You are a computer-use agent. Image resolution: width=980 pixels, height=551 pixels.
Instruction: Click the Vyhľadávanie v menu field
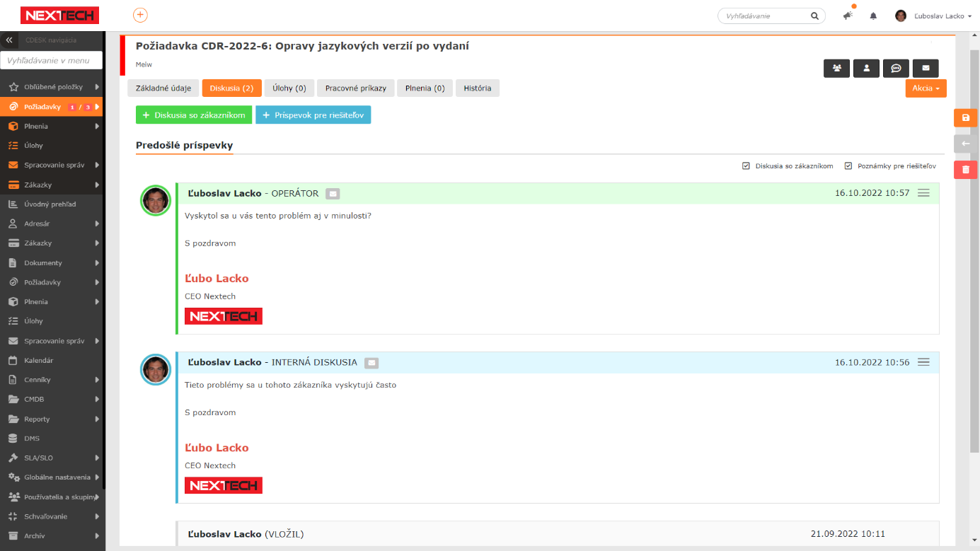(x=51, y=61)
